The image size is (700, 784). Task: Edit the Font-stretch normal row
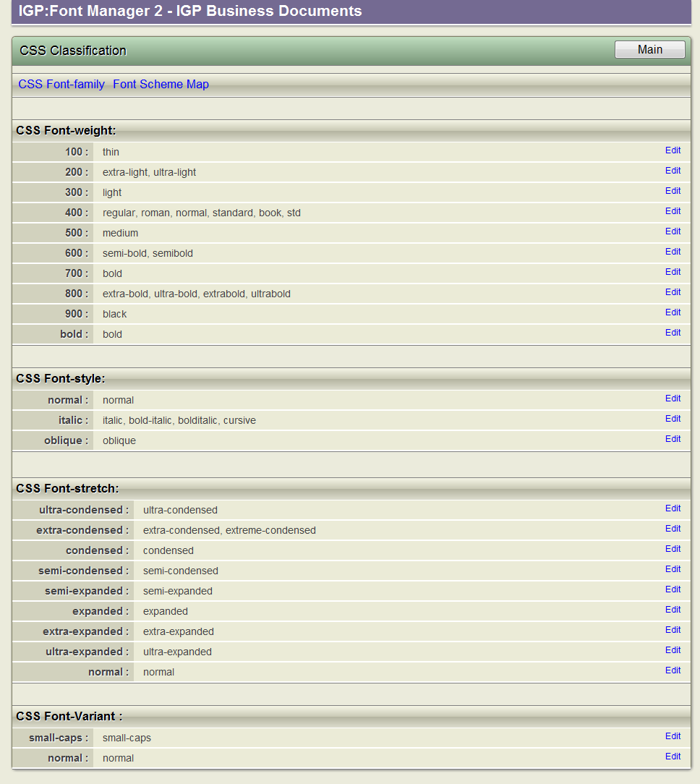click(x=673, y=670)
